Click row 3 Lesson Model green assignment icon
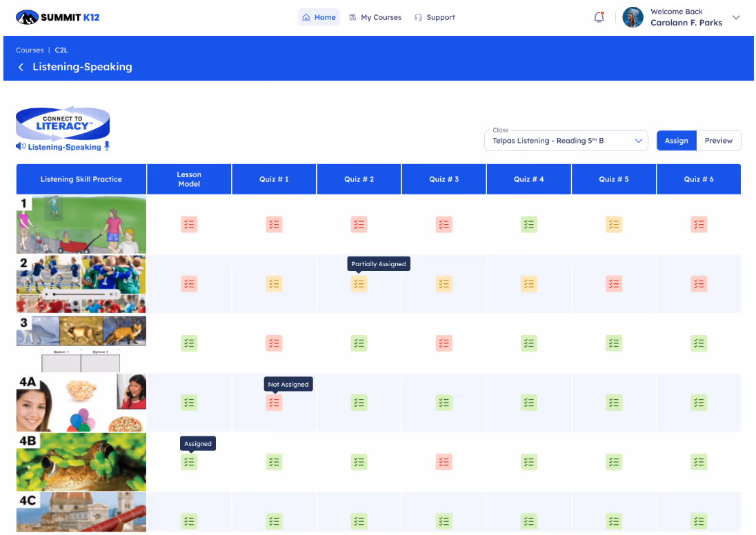756x535 pixels. (x=189, y=343)
